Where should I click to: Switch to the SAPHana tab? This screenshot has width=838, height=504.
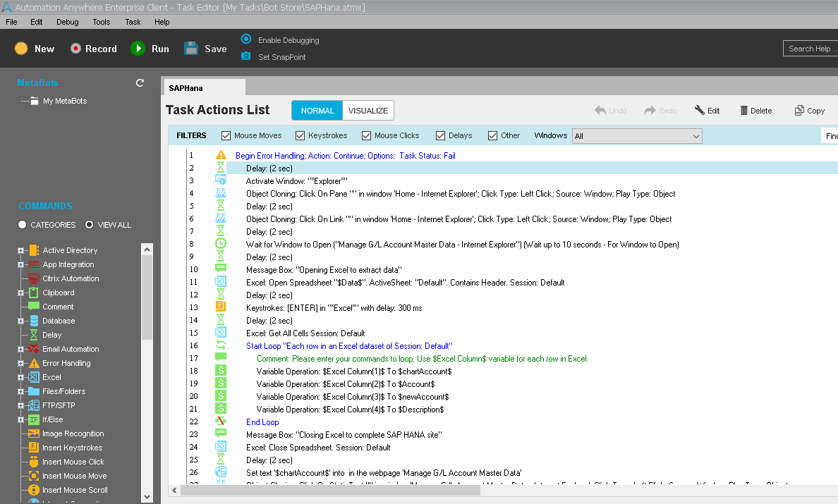(186, 88)
